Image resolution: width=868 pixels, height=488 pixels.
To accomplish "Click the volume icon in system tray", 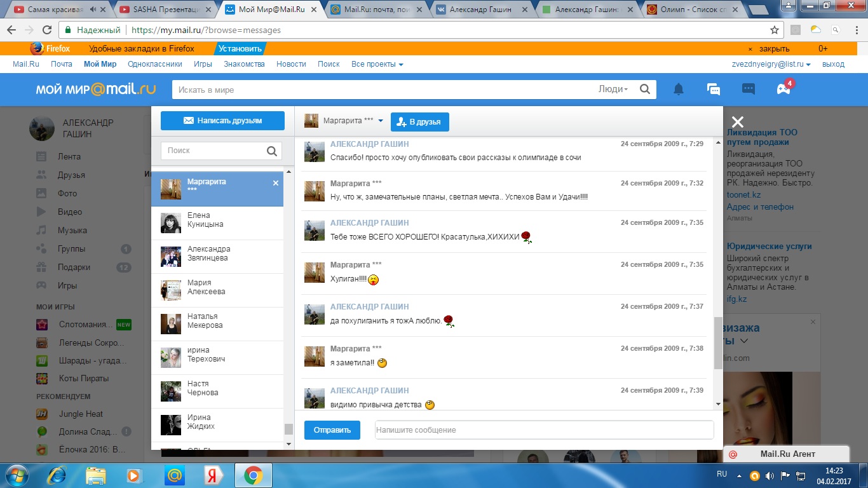I will (x=770, y=475).
